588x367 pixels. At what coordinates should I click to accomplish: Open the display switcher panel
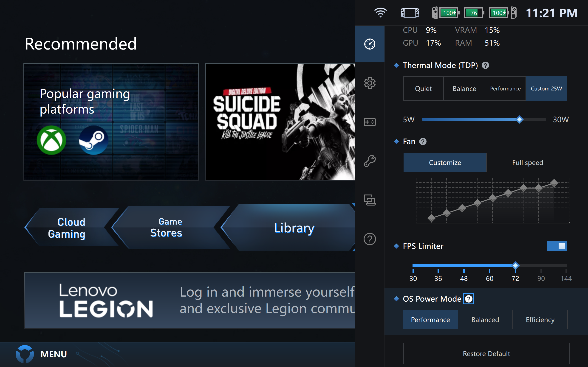(370, 200)
